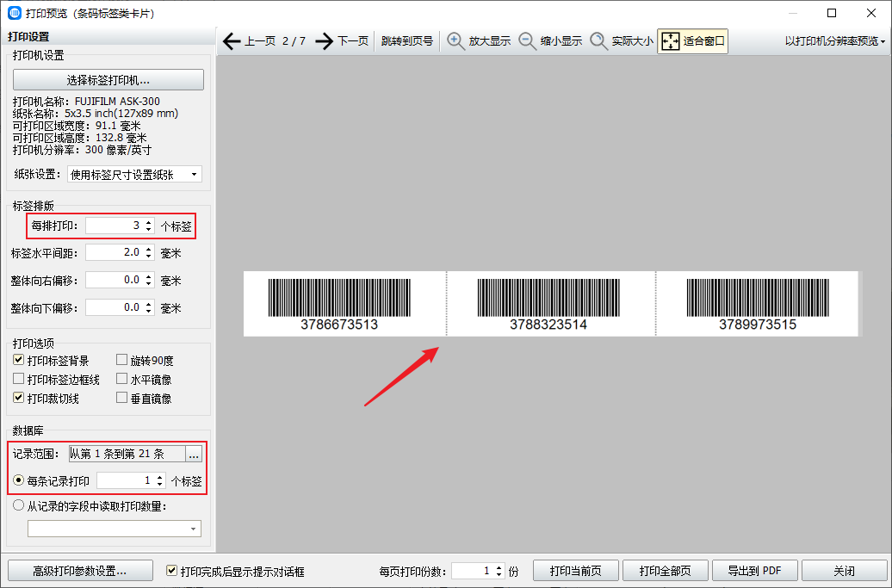Image resolution: width=892 pixels, height=588 pixels.
Task: Click the app icon in title bar
Action: click(x=15, y=13)
